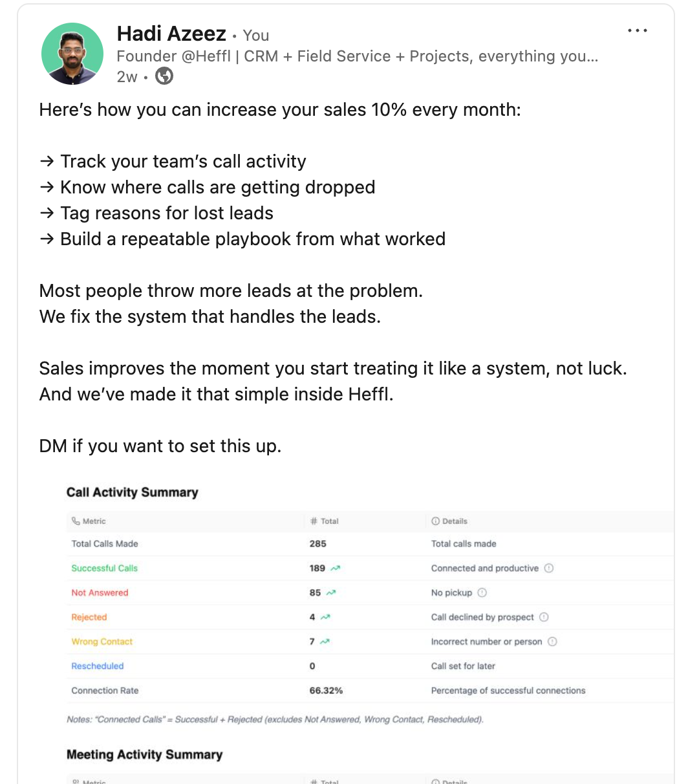The image size is (688, 784).
Task: Click the trend arrow beside Rejected total 4
Action: pyautogui.click(x=325, y=617)
